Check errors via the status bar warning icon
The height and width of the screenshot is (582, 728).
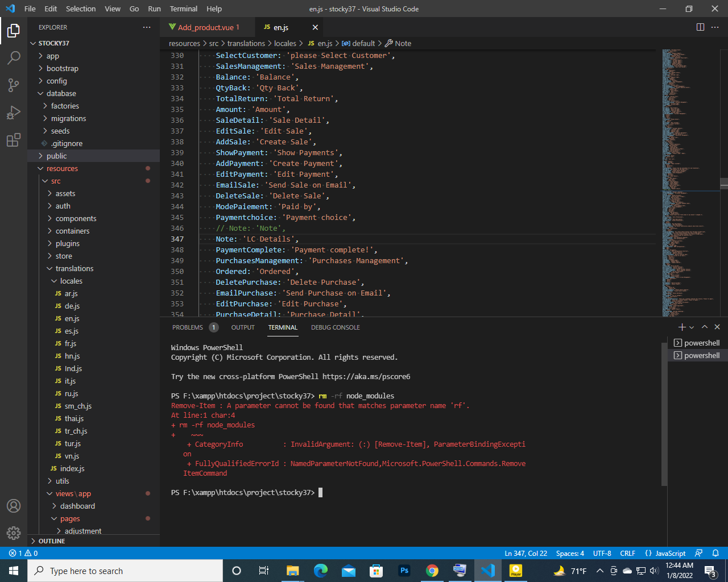click(19, 552)
